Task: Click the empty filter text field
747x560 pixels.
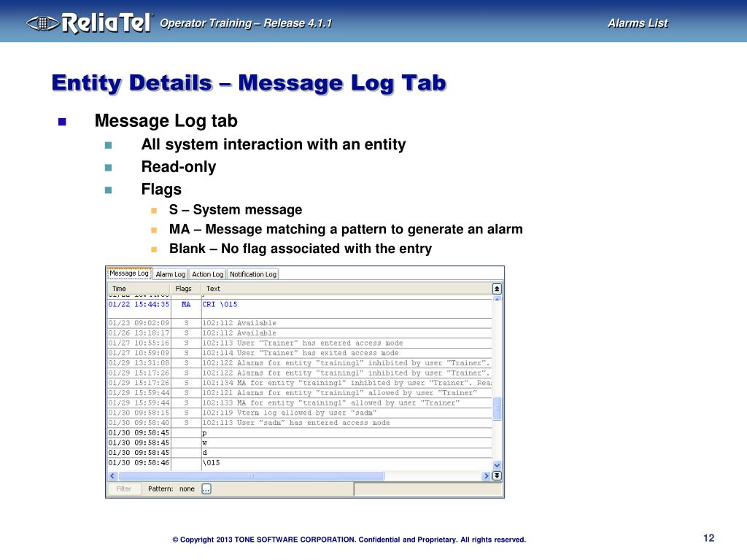Action: pos(427,489)
